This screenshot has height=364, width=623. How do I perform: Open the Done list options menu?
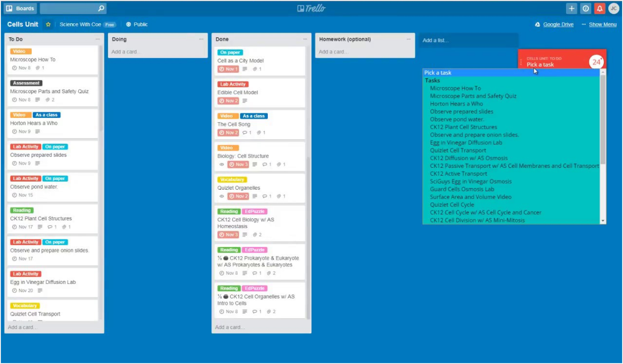[x=305, y=39]
